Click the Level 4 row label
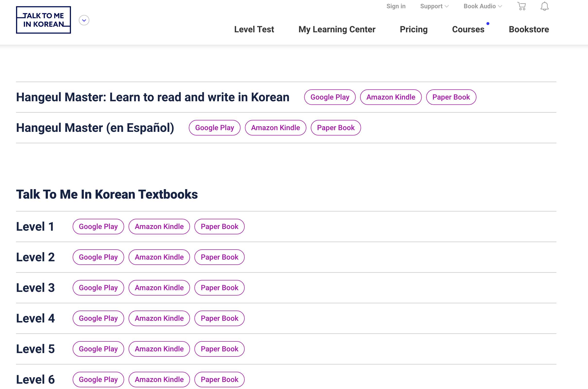 [x=35, y=318]
